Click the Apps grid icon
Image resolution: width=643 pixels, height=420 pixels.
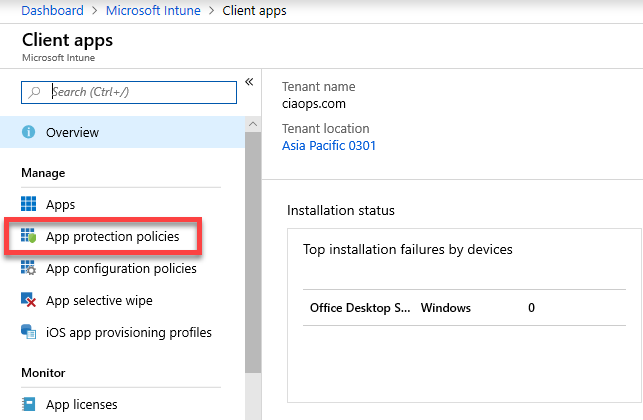[x=29, y=205]
